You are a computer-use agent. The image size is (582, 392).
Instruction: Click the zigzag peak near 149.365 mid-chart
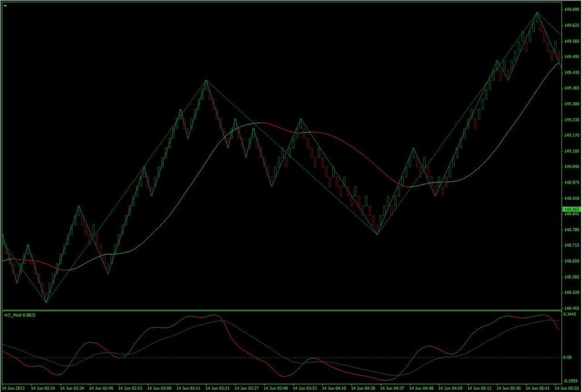click(206, 80)
